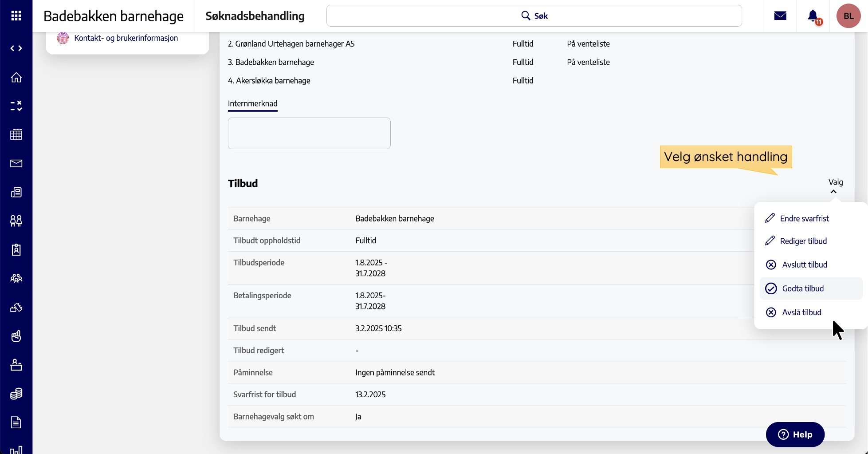This screenshot has height=454, width=868.
Task: Open notifications bell with 11 badge
Action: tap(813, 16)
